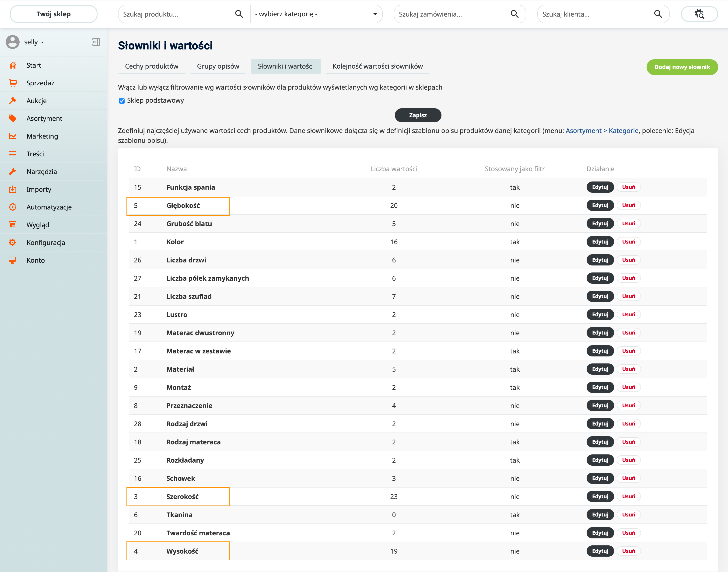The width and height of the screenshot is (728, 572).
Task: Open Importy via its download icon
Action: pyautogui.click(x=13, y=189)
